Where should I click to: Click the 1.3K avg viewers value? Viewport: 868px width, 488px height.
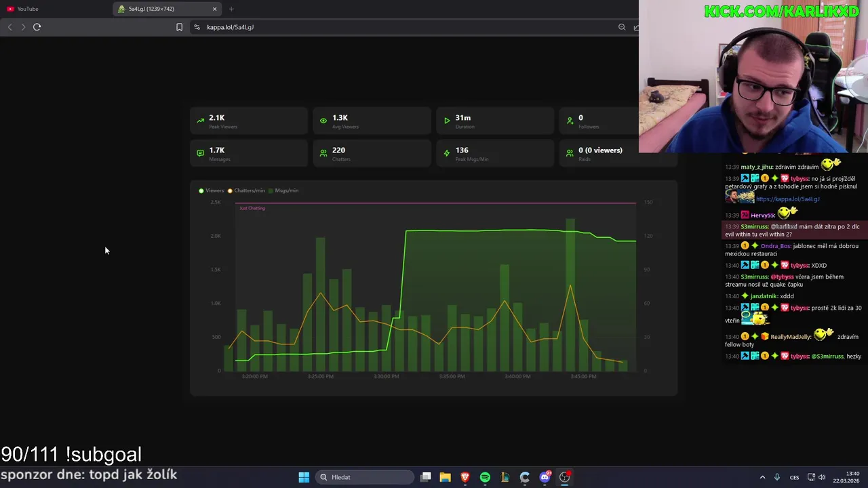340,118
